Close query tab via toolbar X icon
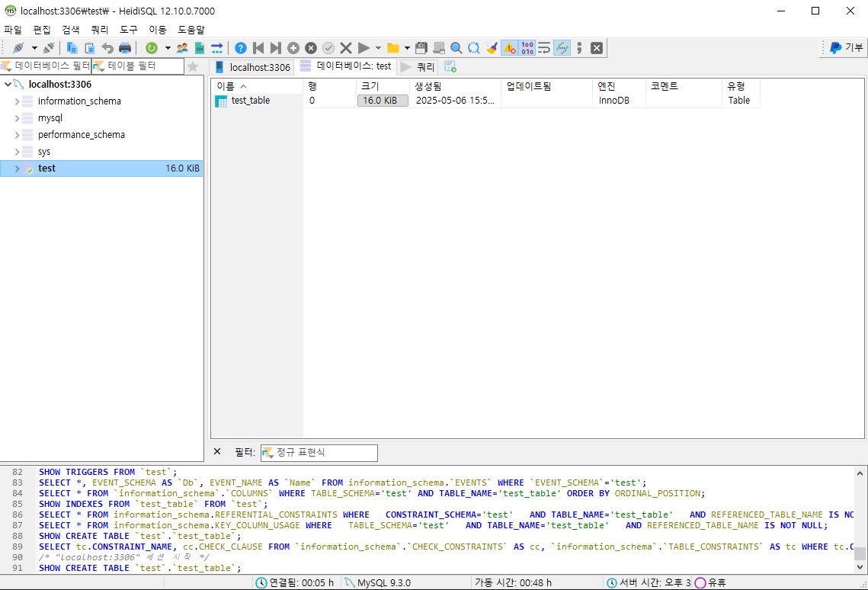Image resolution: width=868 pixels, height=590 pixels. pos(597,48)
